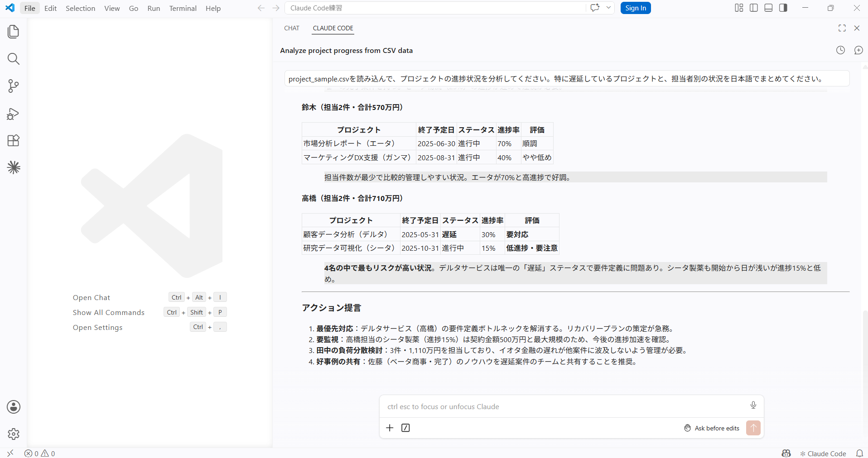The width and height of the screenshot is (868, 458).
Task: Click the send message arrow button
Action: (753, 428)
